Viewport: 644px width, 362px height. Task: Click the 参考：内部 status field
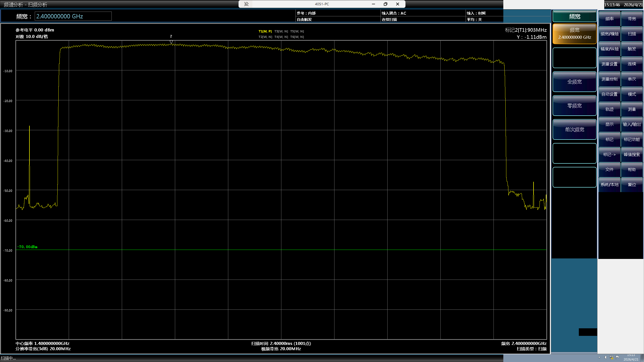click(x=306, y=13)
